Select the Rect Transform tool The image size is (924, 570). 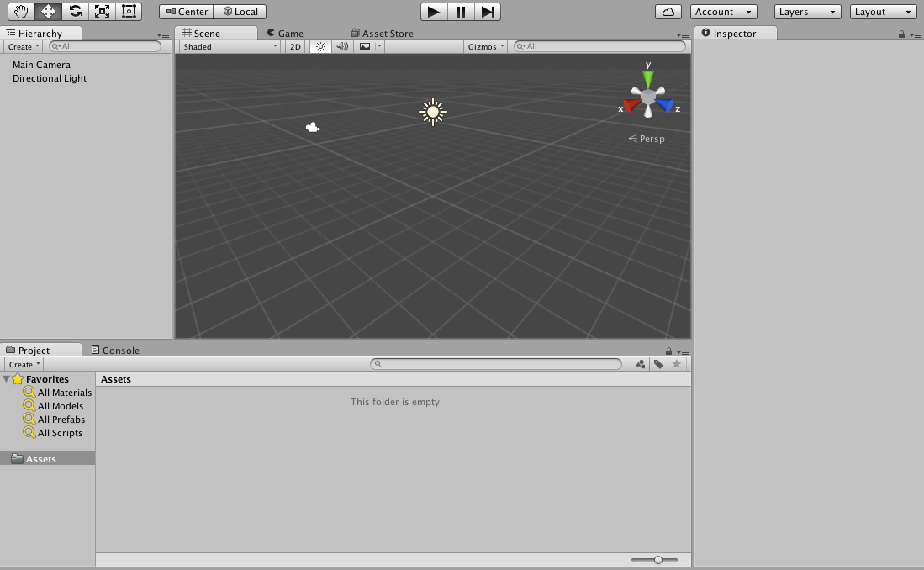pos(129,12)
